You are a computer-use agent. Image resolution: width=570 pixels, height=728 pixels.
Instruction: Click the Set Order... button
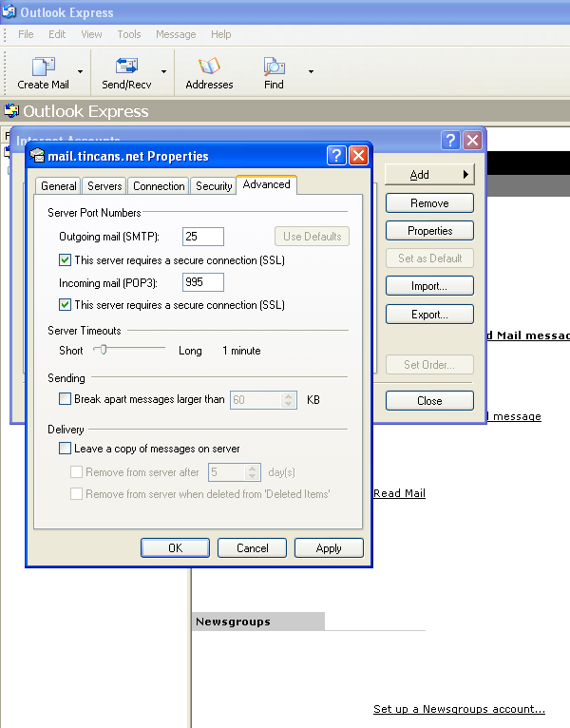(429, 364)
